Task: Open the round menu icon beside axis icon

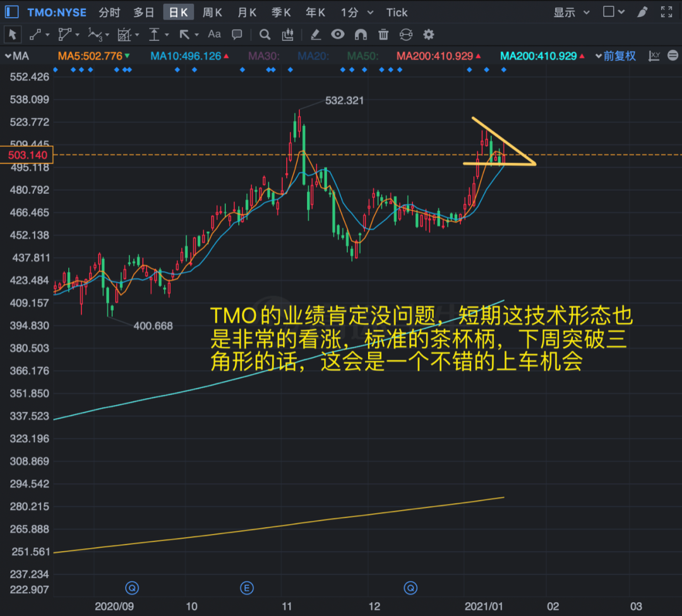Action: point(673,55)
